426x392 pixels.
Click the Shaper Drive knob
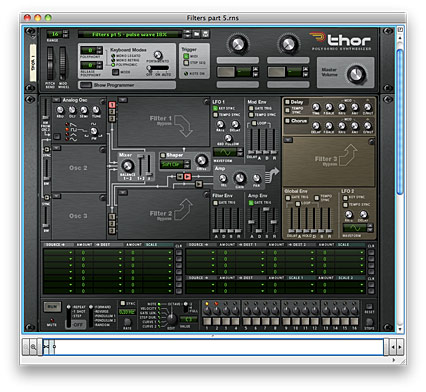[201, 161]
